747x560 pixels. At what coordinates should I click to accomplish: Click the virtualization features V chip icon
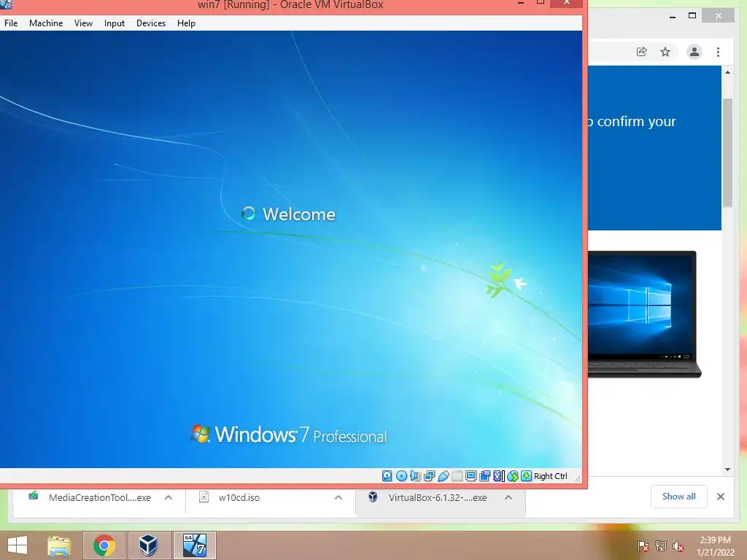pos(499,475)
